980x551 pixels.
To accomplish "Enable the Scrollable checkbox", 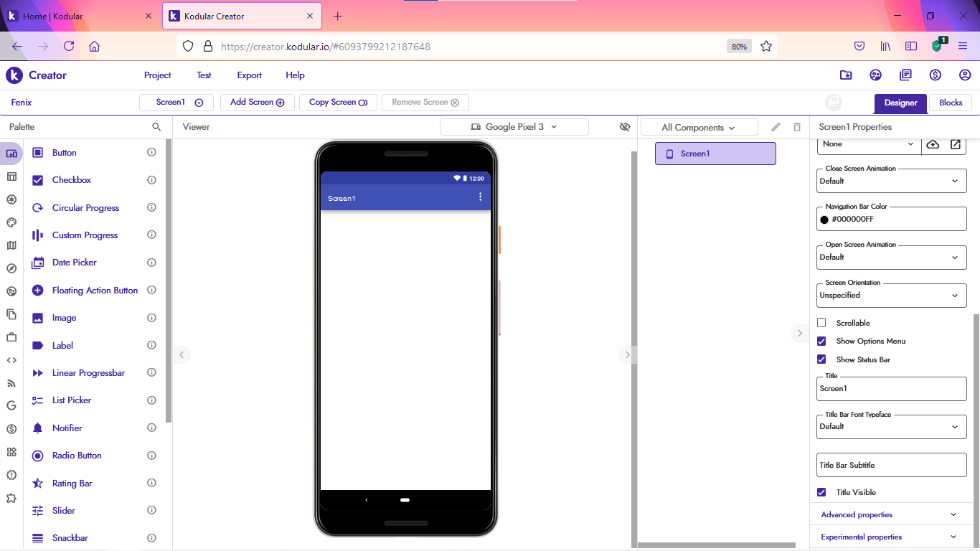I will [822, 323].
